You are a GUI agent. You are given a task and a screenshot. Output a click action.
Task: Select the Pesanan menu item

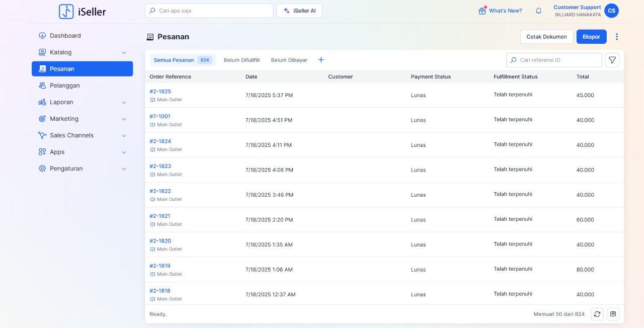82,69
